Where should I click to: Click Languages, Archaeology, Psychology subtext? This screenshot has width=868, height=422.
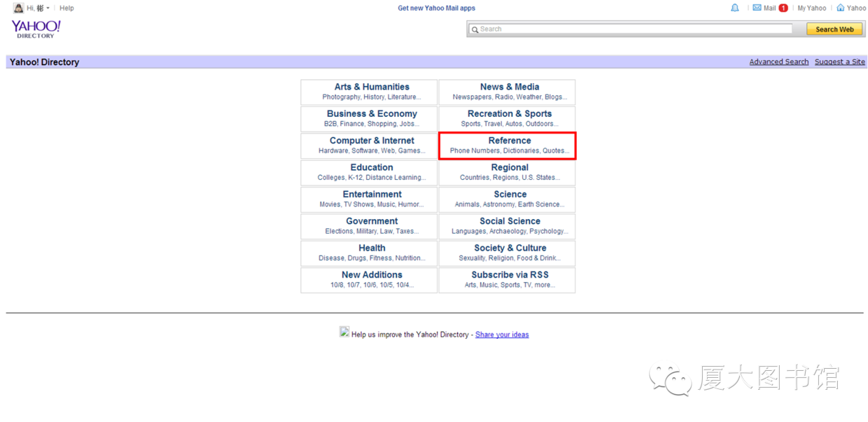click(x=510, y=231)
